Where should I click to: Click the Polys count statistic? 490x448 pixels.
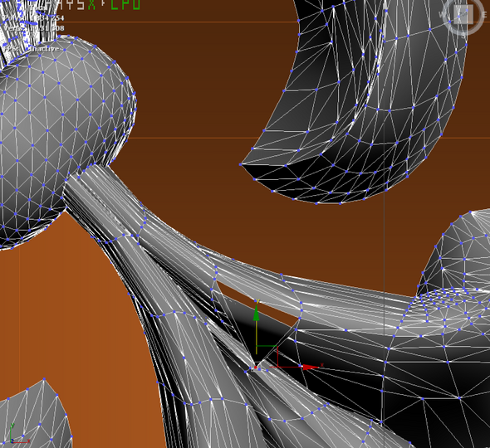(34, 18)
